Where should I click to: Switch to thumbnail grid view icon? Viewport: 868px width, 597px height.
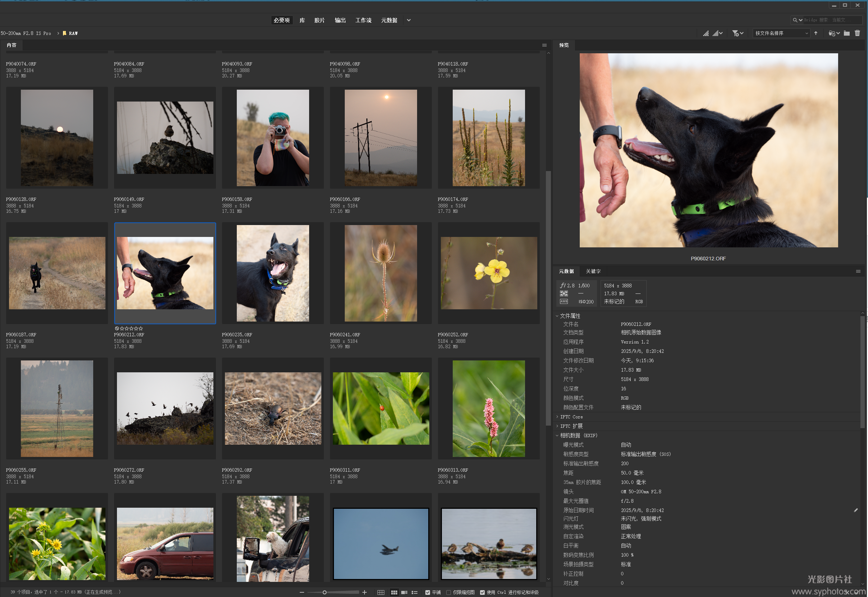[x=394, y=592]
